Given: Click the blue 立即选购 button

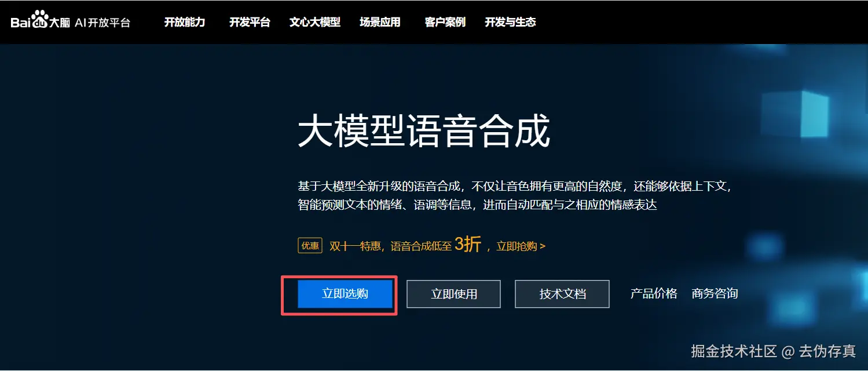Looking at the screenshot, I should point(345,294).
